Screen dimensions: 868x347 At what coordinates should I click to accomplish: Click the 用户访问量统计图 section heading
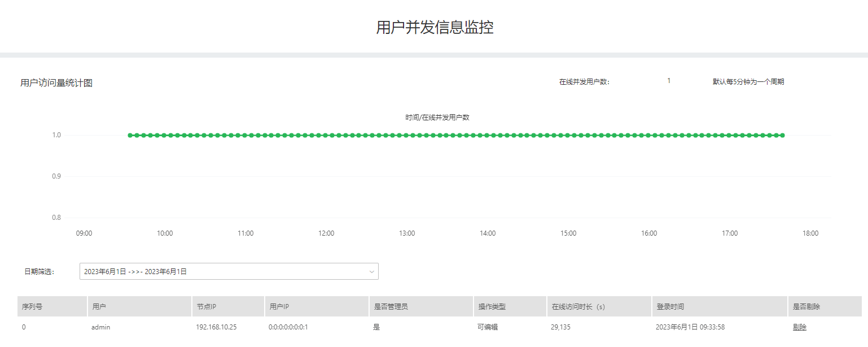pyautogui.click(x=56, y=83)
